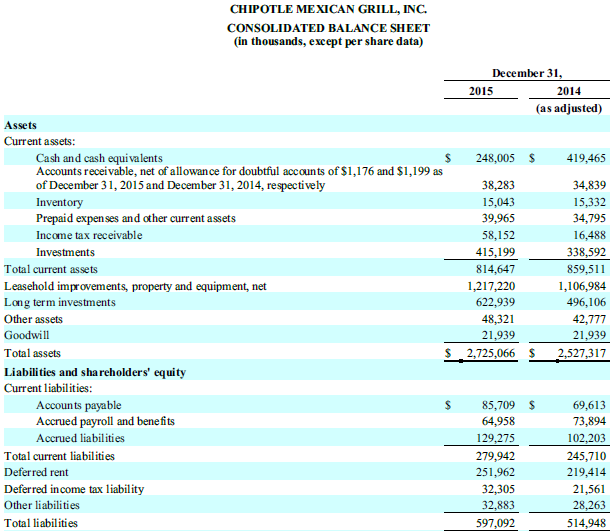The height and width of the screenshot is (531, 613).
Task: Select the 2,725,066 total assets value
Action: (x=491, y=353)
